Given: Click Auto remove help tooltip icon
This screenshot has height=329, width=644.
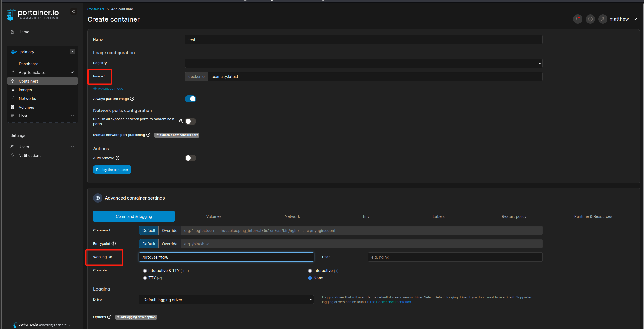Looking at the screenshot, I should click(x=117, y=158).
